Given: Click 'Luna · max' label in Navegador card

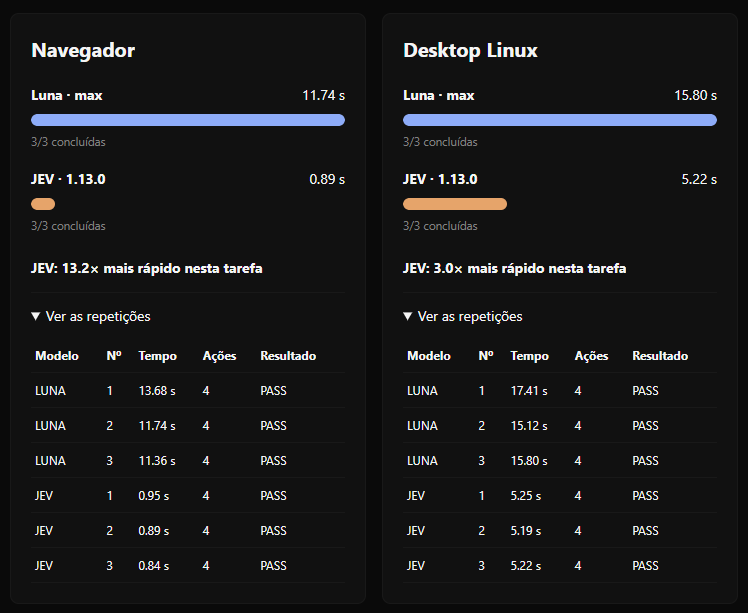Looking at the screenshot, I should (67, 95).
